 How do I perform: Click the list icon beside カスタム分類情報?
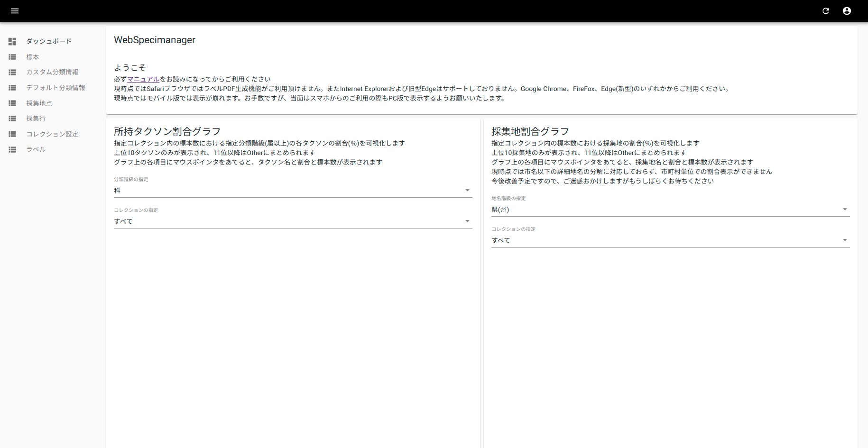pos(12,73)
